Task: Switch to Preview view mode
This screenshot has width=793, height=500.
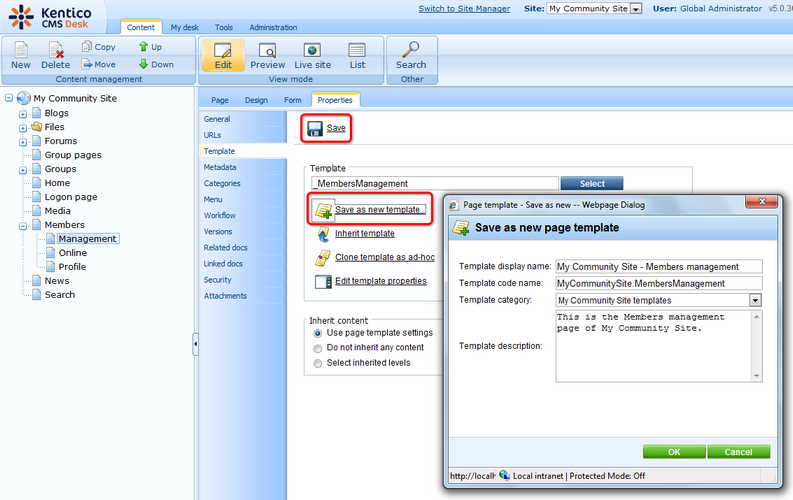Action: 267,50
